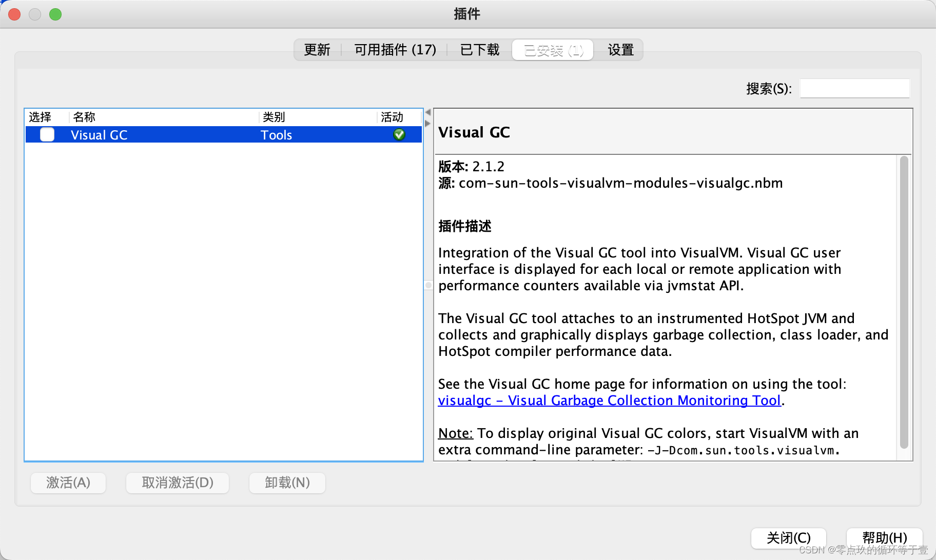
Task: Sort by the 类别 column header
Action: (318, 117)
